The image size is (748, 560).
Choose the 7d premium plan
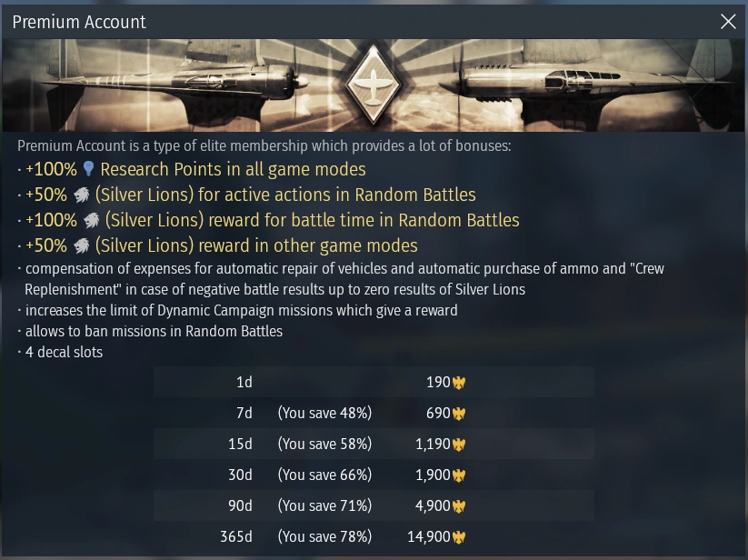[374, 414]
